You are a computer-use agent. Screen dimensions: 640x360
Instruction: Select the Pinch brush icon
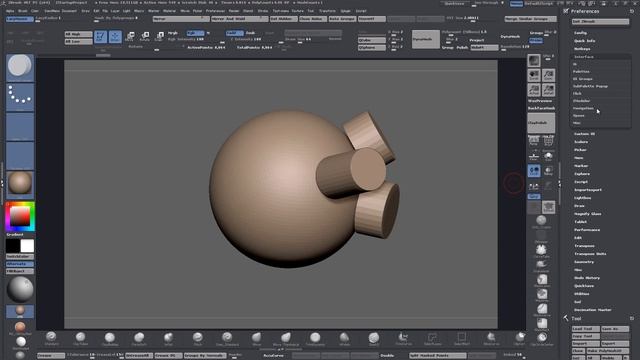coord(198,338)
